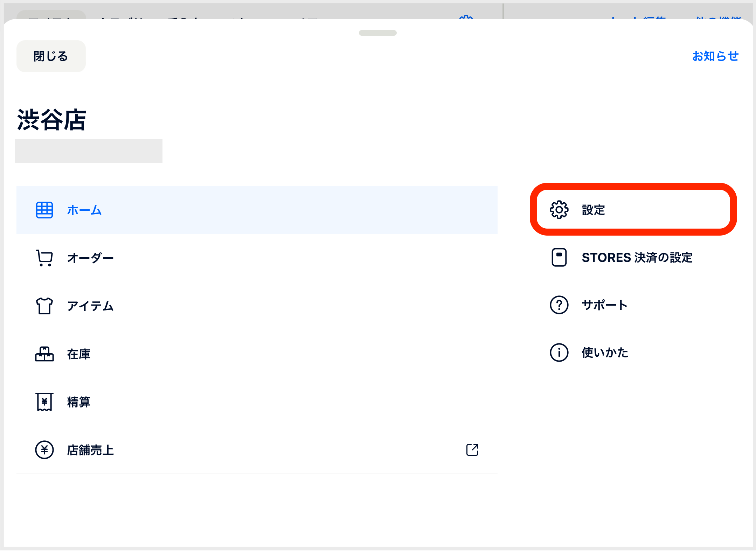Open STORES 決済の設定 entry
756x551 pixels.
pos(622,257)
